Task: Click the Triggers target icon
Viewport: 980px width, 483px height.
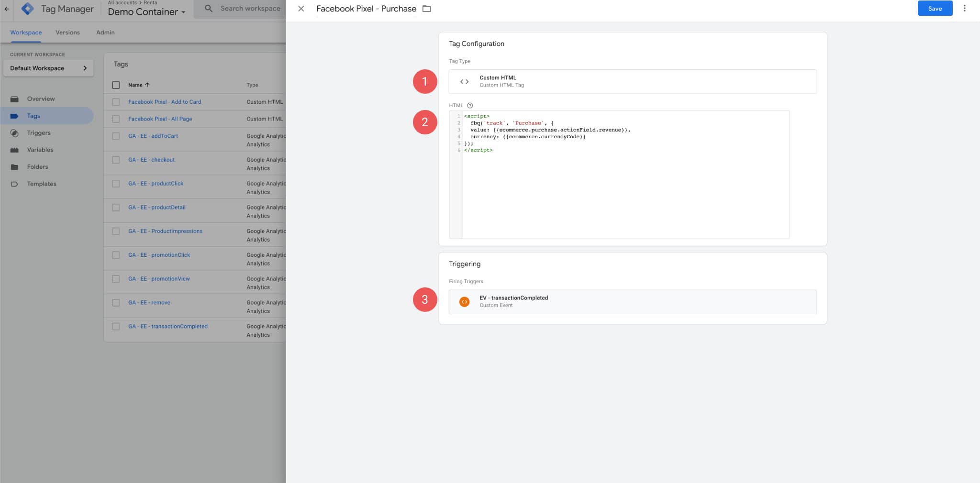Action: [x=14, y=133]
